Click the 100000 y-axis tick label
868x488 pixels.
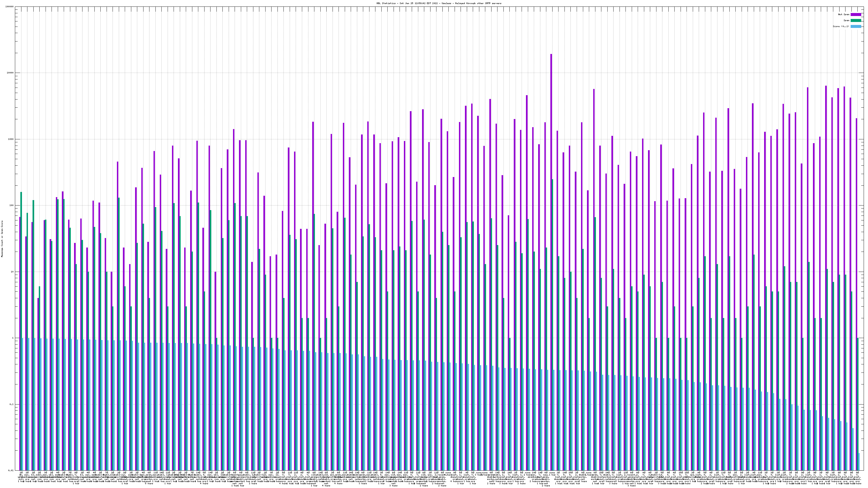pyautogui.click(x=10, y=7)
